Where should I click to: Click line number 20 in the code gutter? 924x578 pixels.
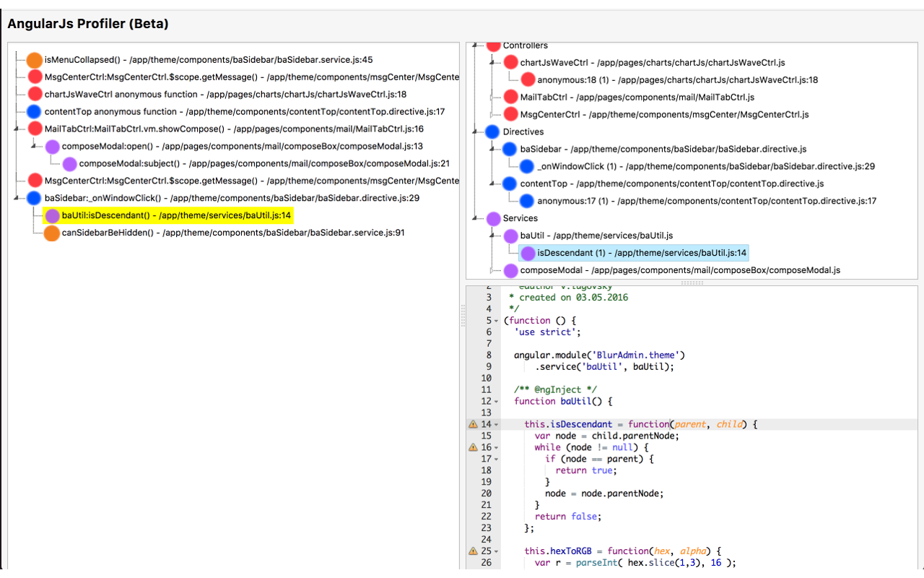coord(487,493)
